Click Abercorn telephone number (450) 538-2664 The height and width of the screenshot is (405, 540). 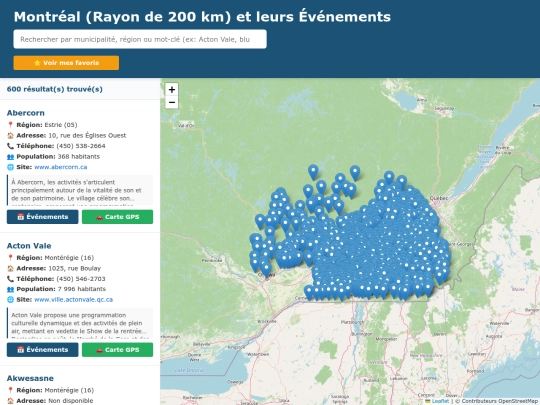pos(81,146)
